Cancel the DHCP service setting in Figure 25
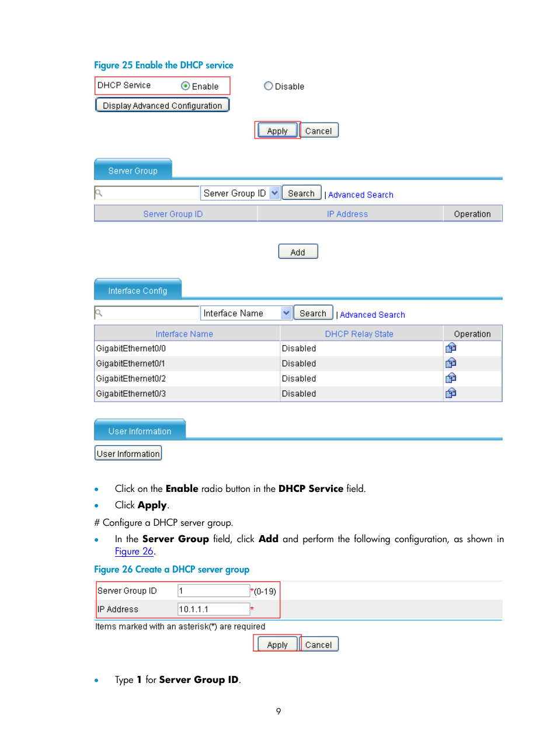 pyautogui.click(x=319, y=130)
